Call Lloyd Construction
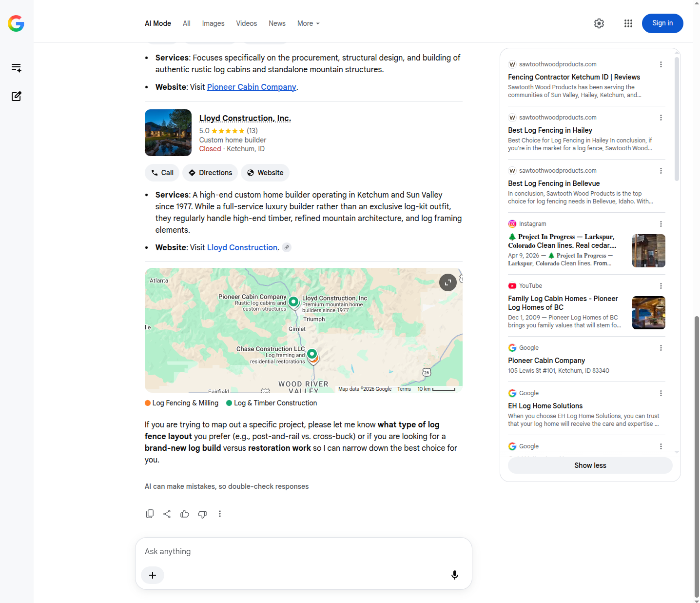 (x=162, y=173)
